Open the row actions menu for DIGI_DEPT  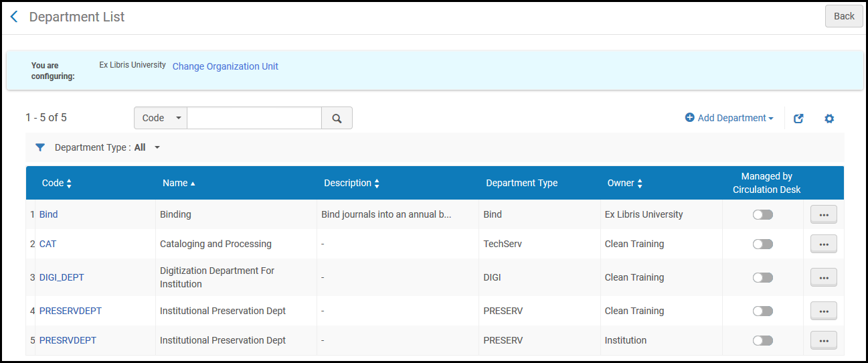823,277
